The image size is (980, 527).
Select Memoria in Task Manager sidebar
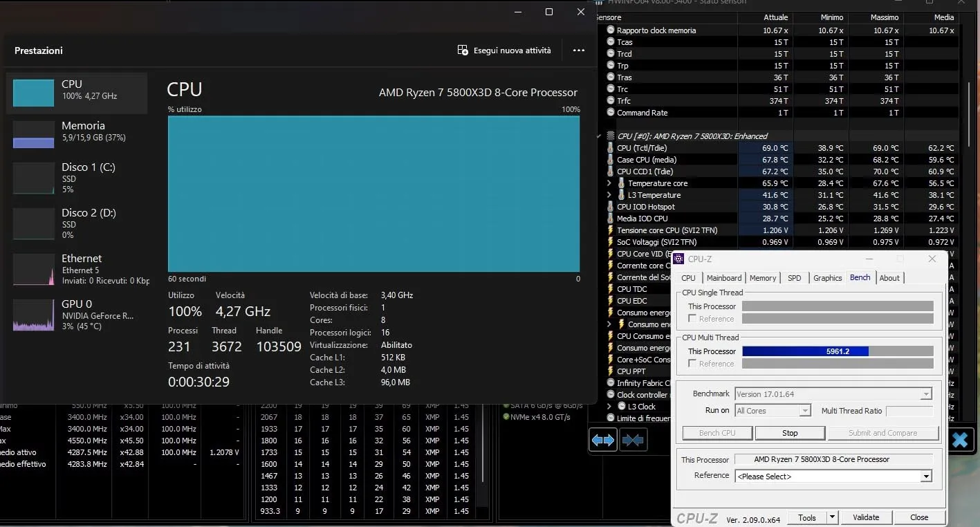77,134
